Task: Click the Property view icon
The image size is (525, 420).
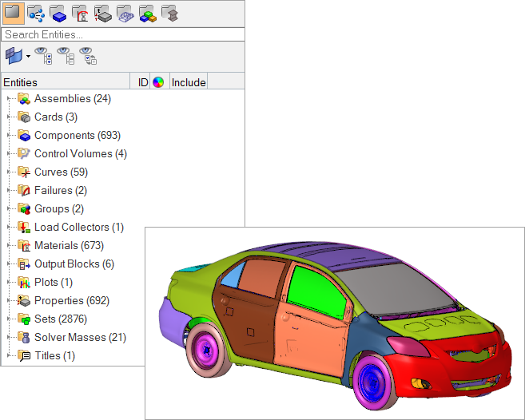Action: [102, 13]
